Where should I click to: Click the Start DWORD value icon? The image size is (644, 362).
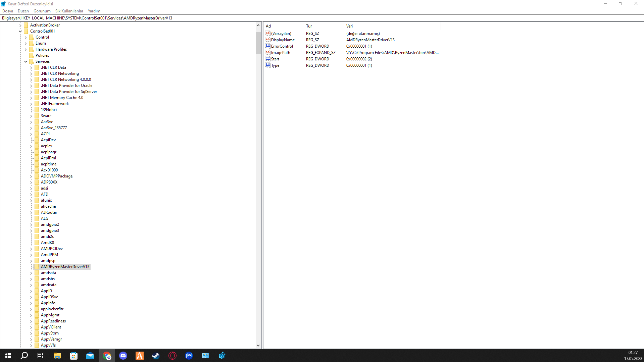pyautogui.click(x=268, y=59)
